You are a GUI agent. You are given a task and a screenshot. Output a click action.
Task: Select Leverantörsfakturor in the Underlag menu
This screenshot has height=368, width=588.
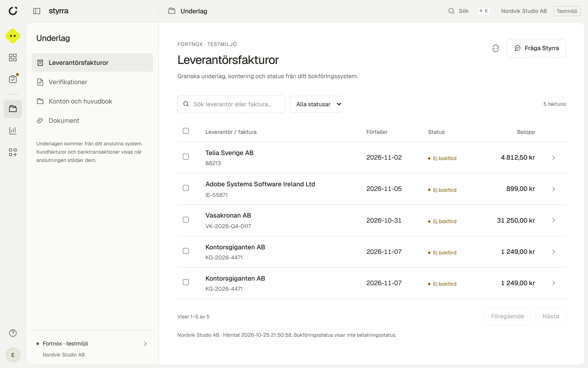point(92,63)
